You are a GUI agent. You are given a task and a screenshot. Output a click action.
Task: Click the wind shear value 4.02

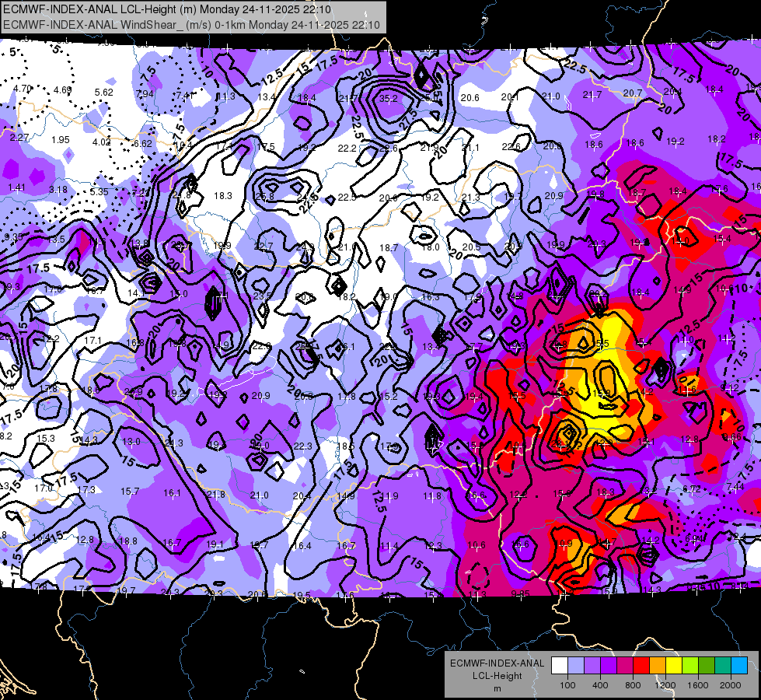(x=101, y=142)
